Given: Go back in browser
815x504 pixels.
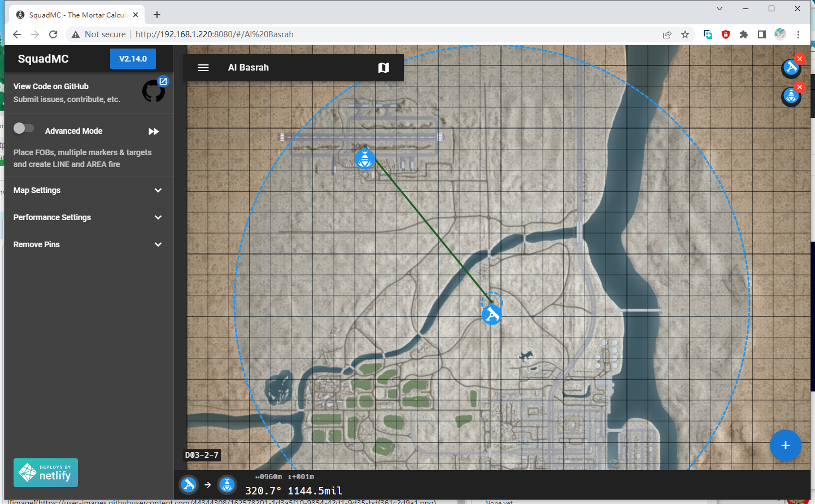Looking at the screenshot, I should click(17, 34).
